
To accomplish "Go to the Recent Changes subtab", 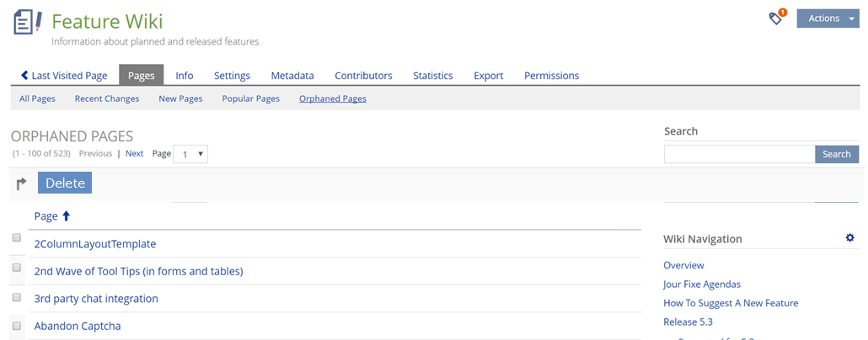I will [107, 98].
